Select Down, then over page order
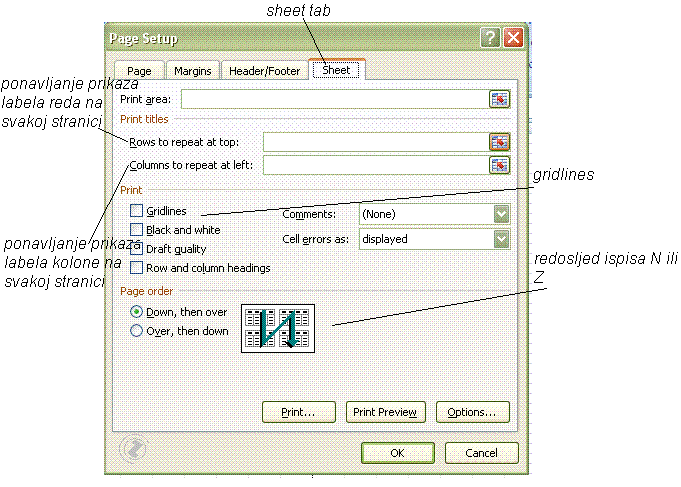681x487 pixels. (137, 312)
